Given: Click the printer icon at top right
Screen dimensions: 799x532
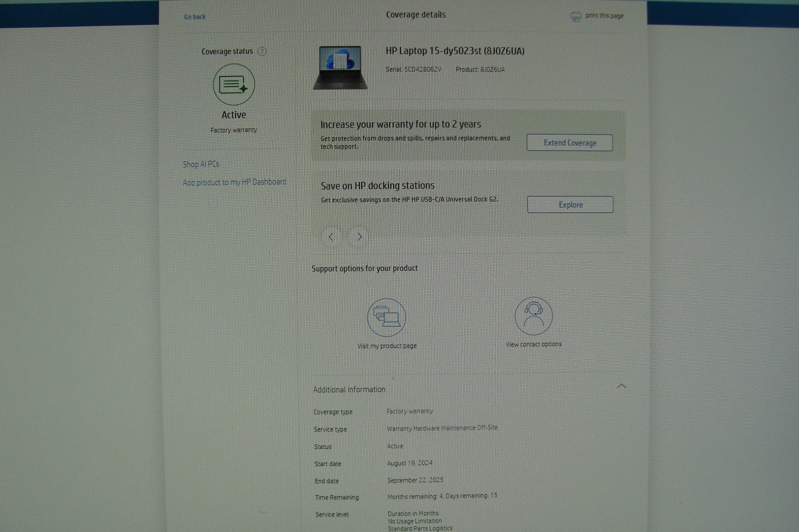Looking at the screenshot, I should pyautogui.click(x=576, y=17).
